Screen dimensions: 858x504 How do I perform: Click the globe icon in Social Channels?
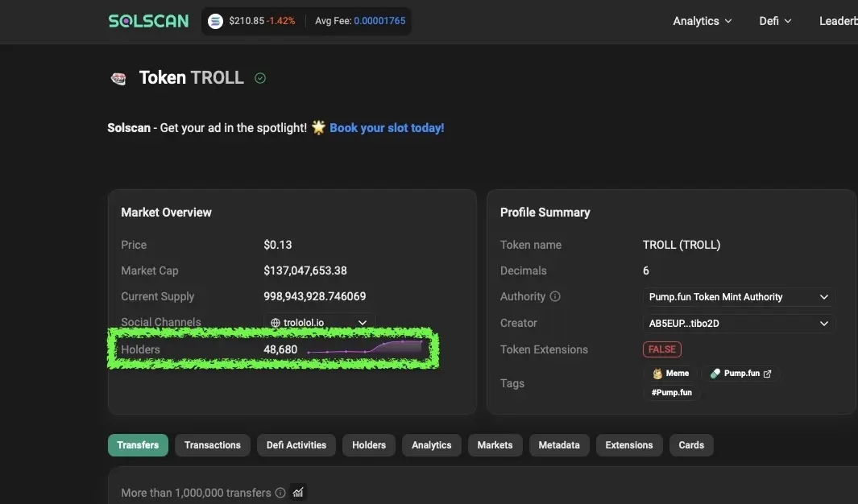276,323
